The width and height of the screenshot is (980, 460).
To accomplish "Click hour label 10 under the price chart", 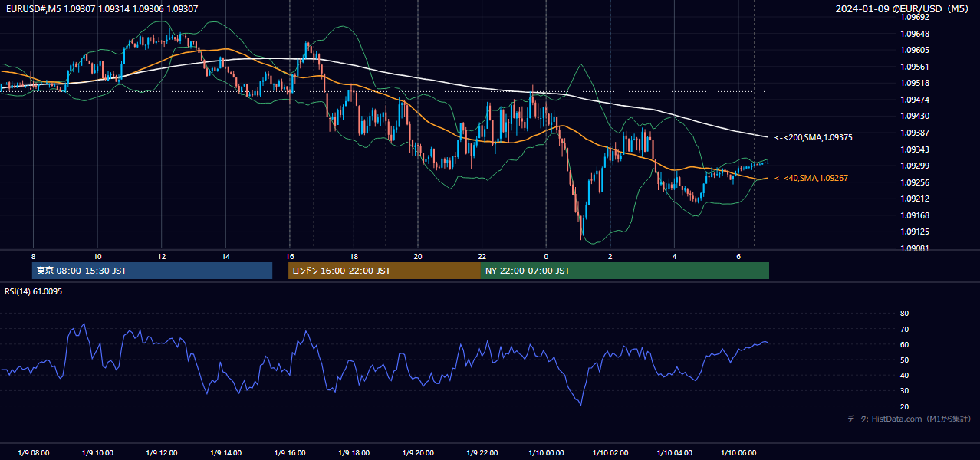I will (x=97, y=256).
